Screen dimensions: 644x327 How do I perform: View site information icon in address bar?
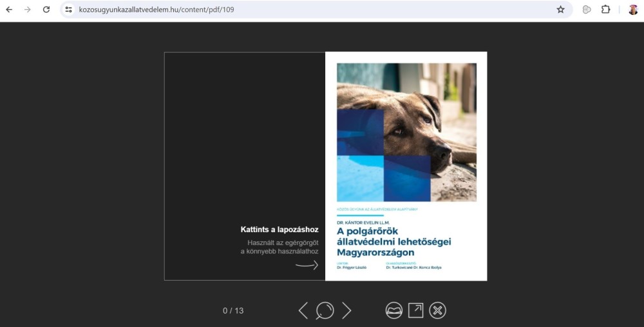click(69, 10)
